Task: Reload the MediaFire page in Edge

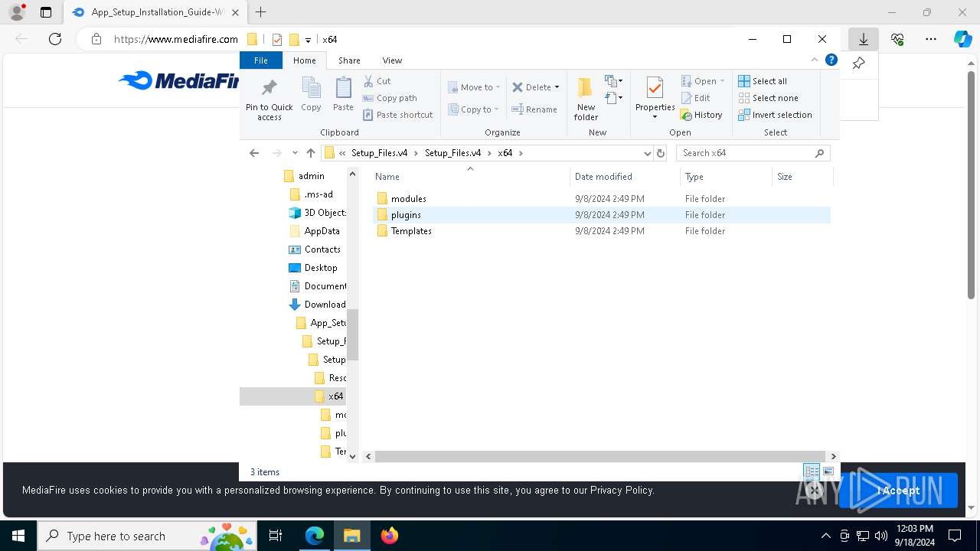Action: click(55, 39)
